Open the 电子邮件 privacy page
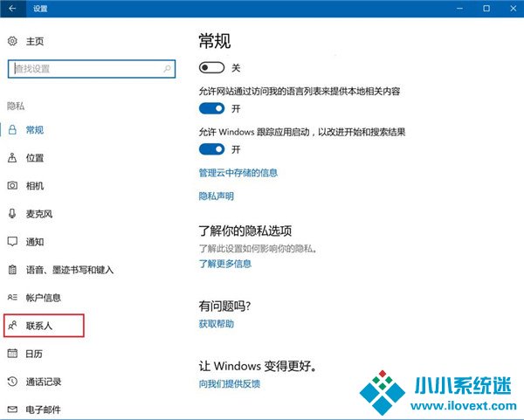Image resolution: width=524 pixels, height=420 pixels. tap(44, 410)
